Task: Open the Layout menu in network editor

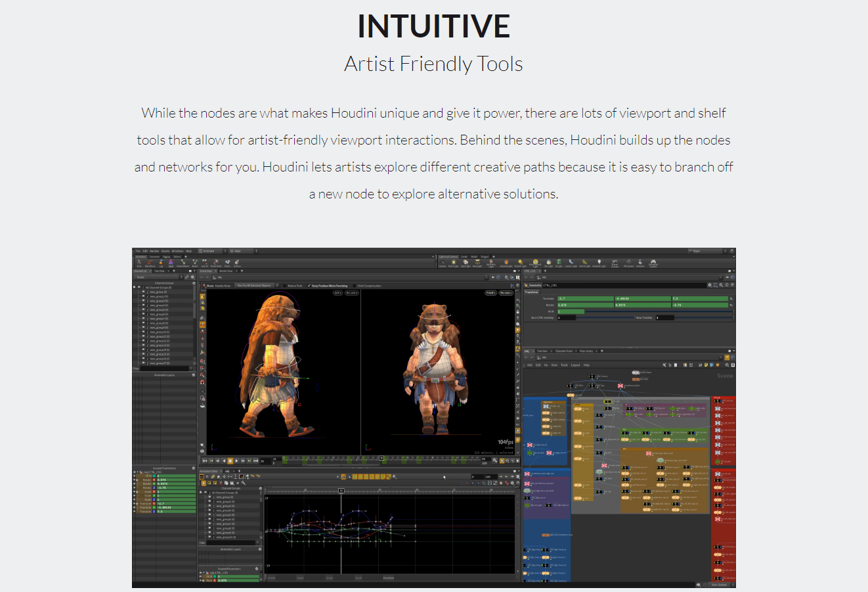Action: pyautogui.click(x=575, y=365)
